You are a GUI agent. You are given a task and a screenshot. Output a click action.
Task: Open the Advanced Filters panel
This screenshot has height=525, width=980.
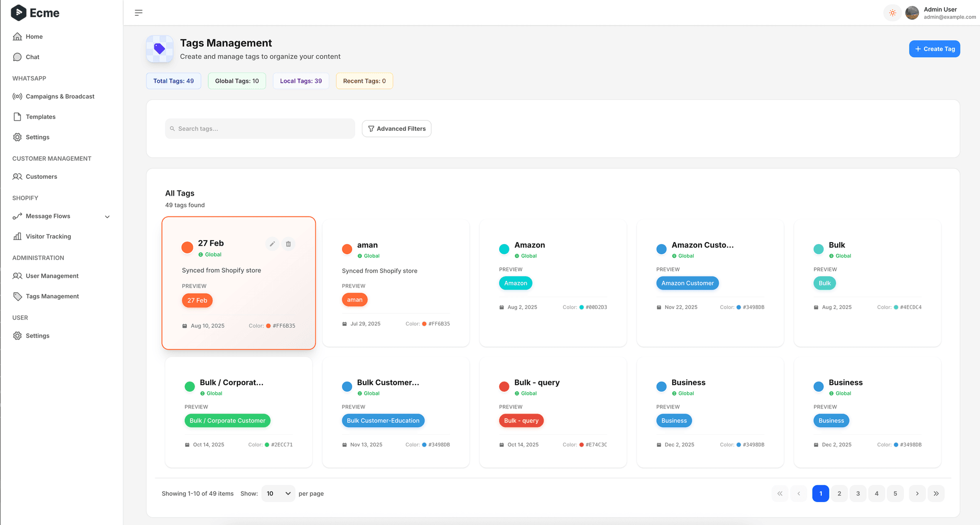click(397, 128)
